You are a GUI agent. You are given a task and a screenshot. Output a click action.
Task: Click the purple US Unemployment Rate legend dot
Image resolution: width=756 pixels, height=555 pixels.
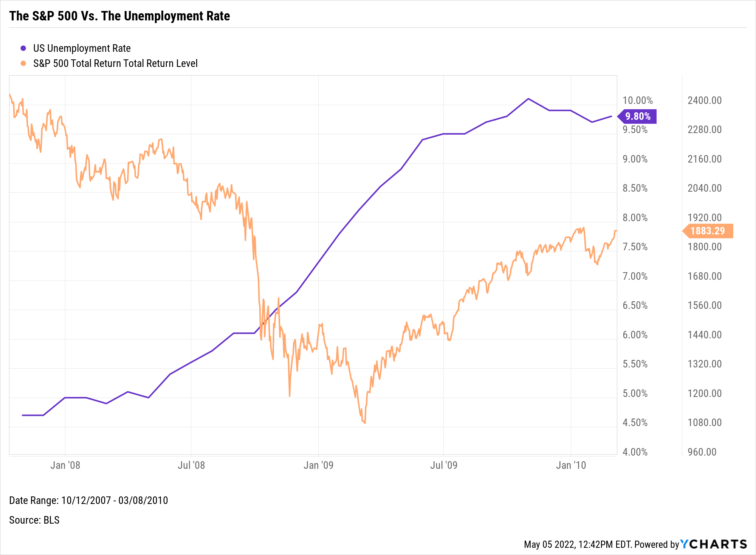[x=23, y=48]
